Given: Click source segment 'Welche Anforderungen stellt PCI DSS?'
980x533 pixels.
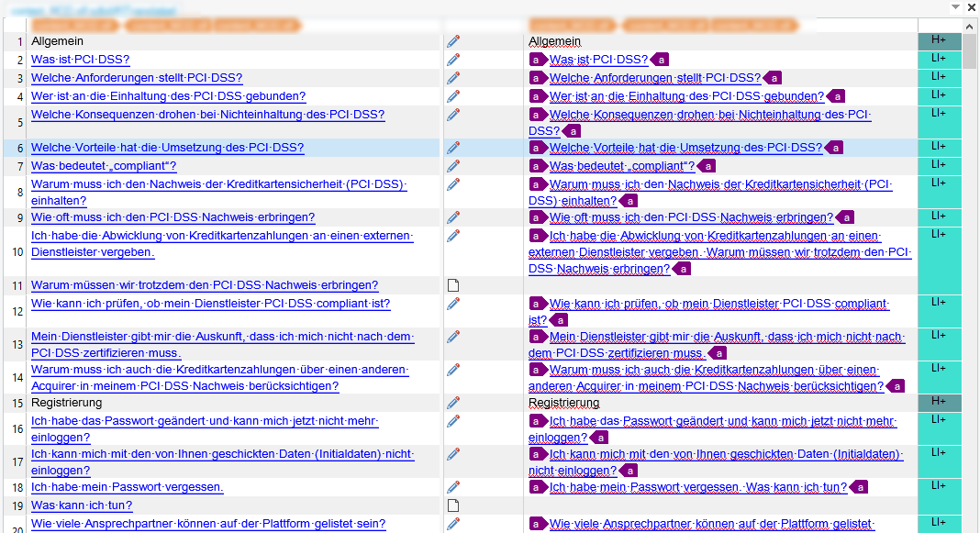Looking at the screenshot, I should [x=137, y=78].
